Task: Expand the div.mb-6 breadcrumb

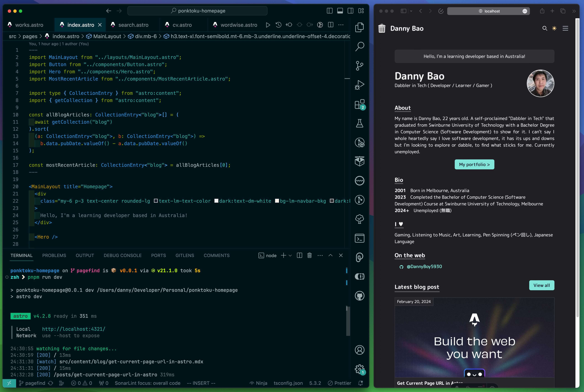Action: (142, 36)
